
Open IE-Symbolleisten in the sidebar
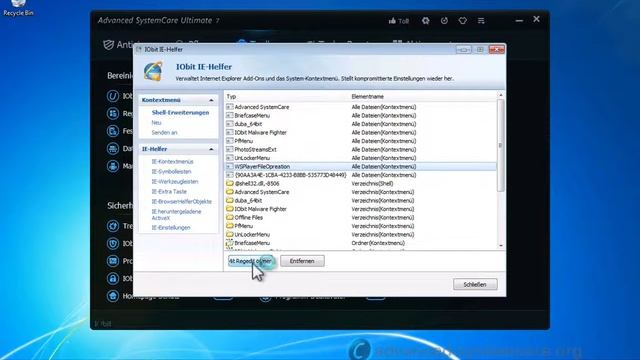(x=171, y=171)
